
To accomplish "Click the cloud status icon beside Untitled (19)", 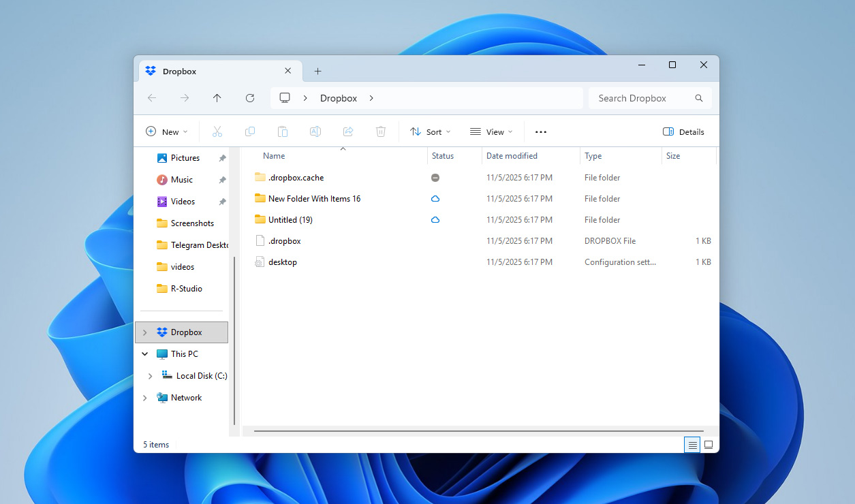I will coord(435,219).
